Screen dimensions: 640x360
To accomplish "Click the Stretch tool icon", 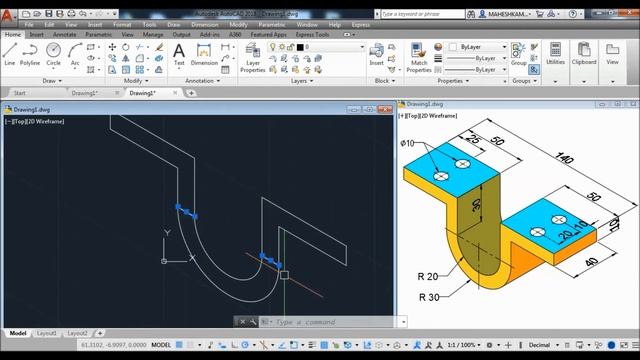I will click(x=112, y=70).
